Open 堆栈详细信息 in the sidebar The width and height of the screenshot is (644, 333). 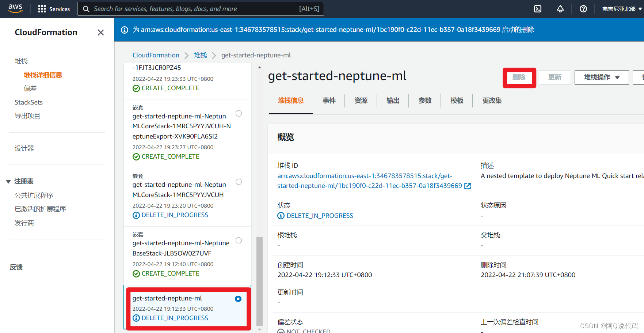tap(43, 75)
